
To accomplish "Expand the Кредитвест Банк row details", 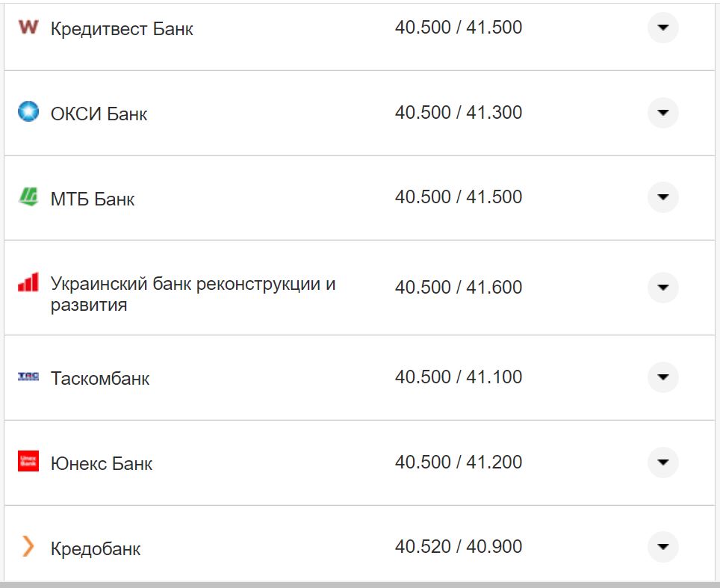I will click(662, 28).
